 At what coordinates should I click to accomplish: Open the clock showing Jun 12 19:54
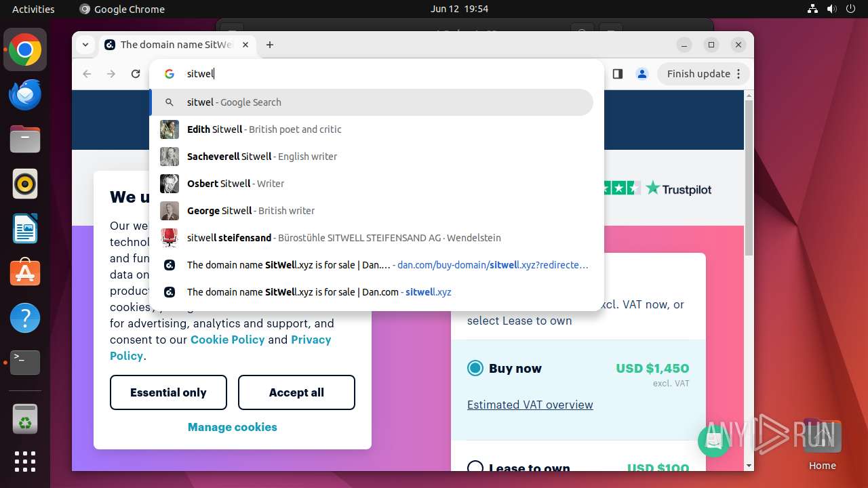pyautogui.click(x=459, y=9)
